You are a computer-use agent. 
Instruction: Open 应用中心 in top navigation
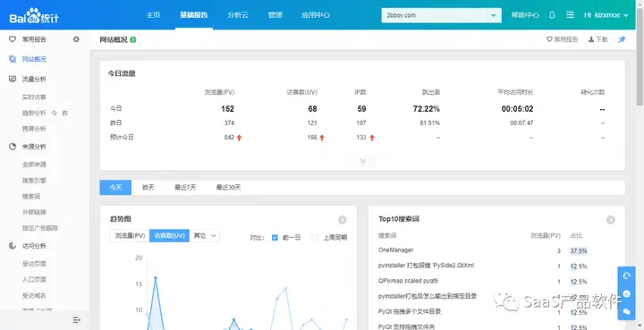click(316, 15)
